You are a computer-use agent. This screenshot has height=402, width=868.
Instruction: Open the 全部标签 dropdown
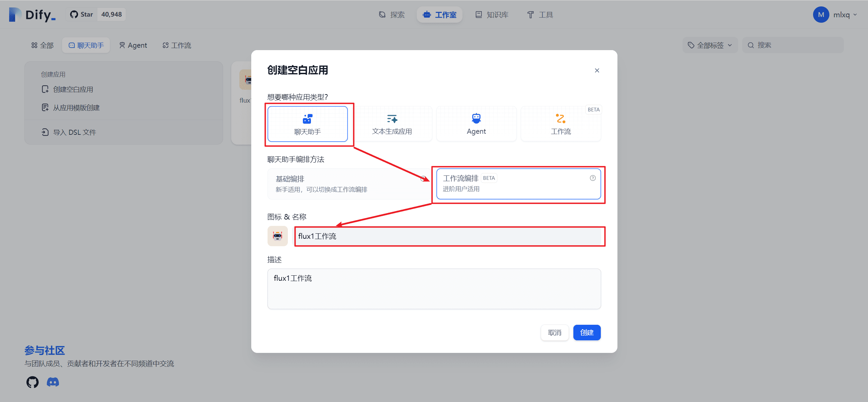pyautogui.click(x=710, y=45)
